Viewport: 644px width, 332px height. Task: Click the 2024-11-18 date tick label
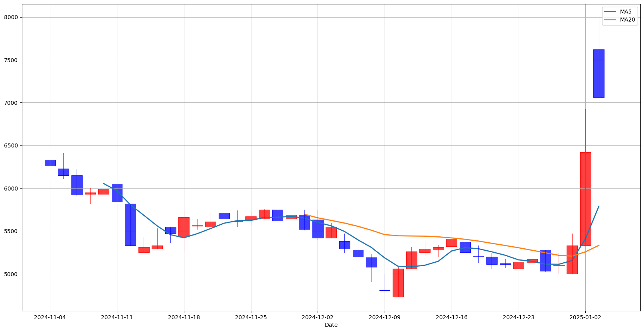coord(184,317)
